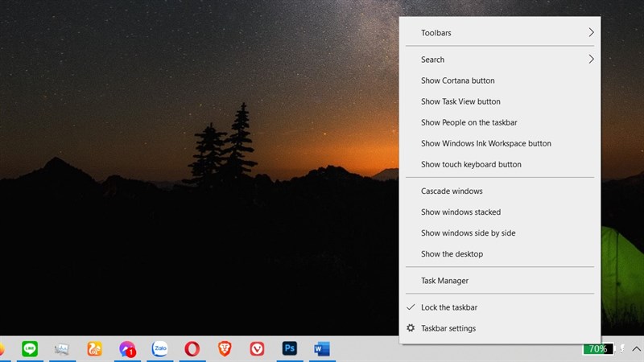Choose Show windows side by side

468,232
